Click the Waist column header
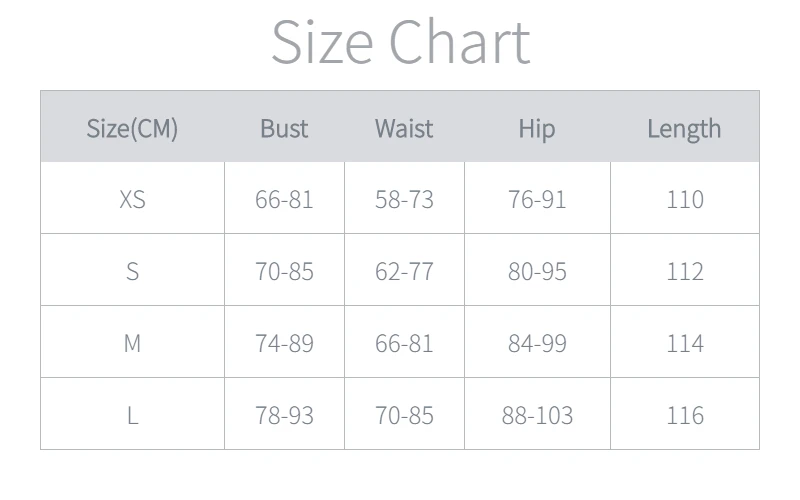 tap(404, 129)
